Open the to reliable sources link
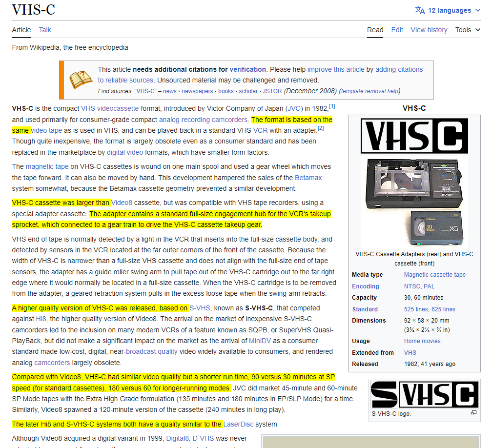This screenshot has height=448, width=492. coord(125,80)
